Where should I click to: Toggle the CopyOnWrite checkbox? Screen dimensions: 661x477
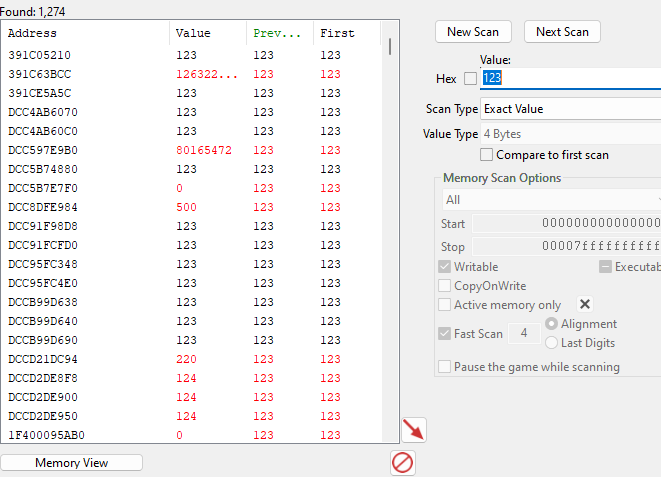(x=445, y=286)
